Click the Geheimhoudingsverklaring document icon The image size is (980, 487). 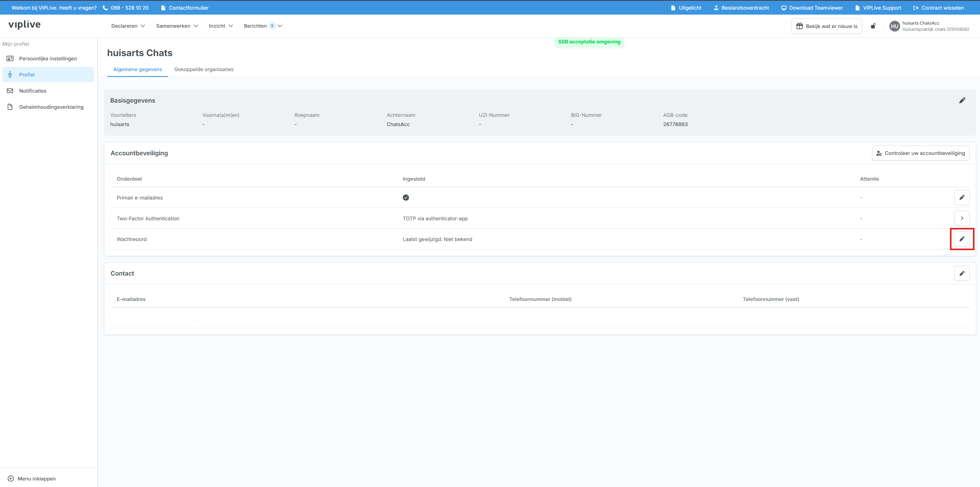pyautogui.click(x=10, y=107)
